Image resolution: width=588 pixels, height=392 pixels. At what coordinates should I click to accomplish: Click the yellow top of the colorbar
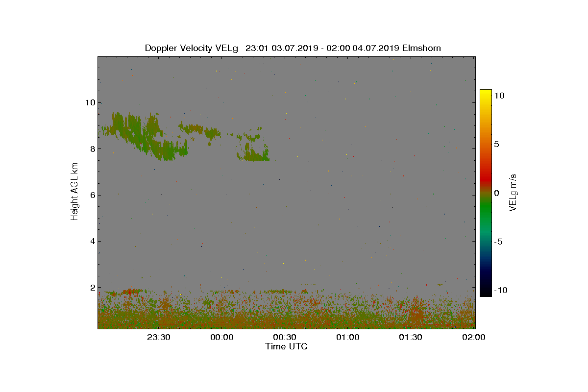click(x=486, y=93)
